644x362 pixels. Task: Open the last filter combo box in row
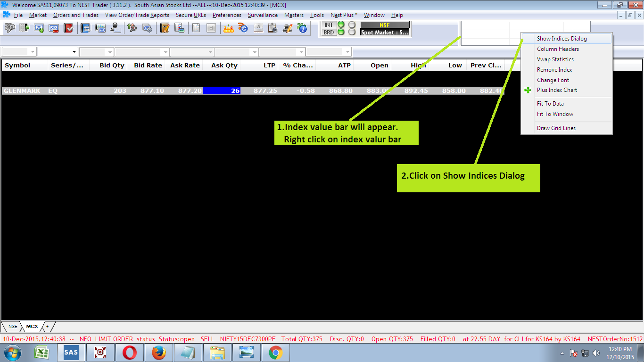click(x=329, y=52)
